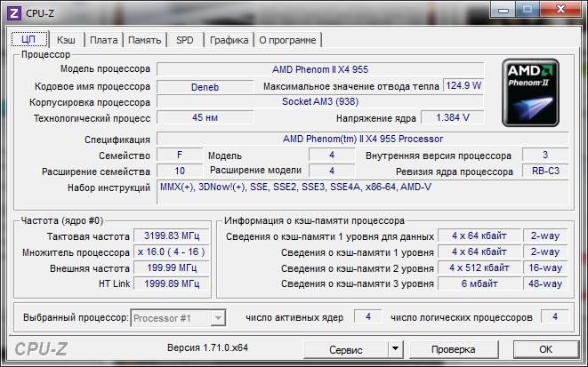Switch to the Плата tab

pos(103,39)
